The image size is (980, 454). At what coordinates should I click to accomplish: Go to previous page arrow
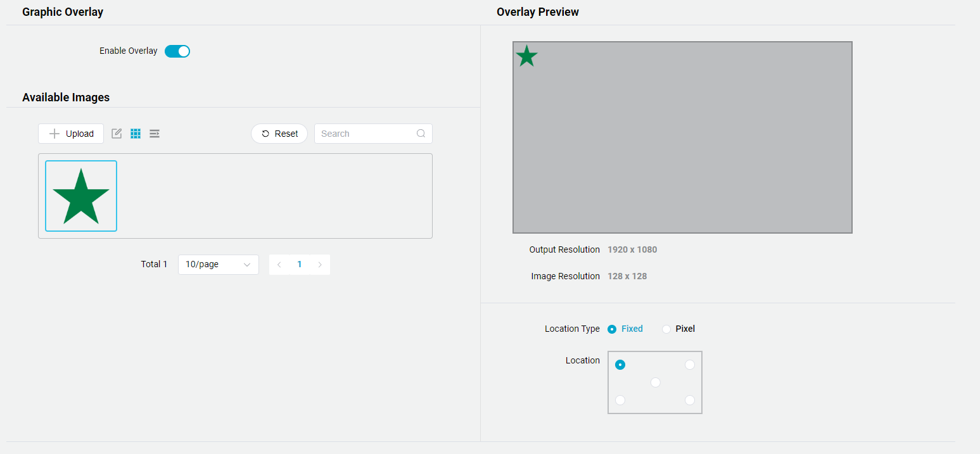tap(279, 265)
